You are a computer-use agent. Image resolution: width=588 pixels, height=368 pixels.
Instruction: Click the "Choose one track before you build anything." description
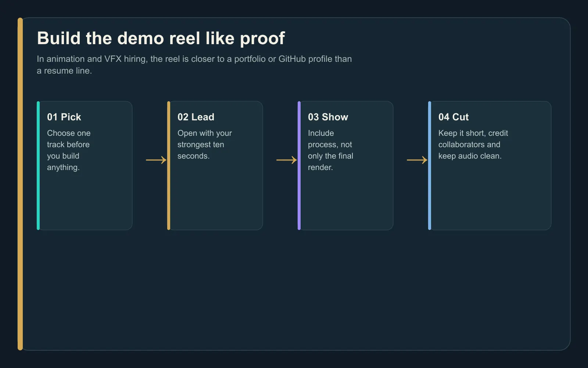[x=69, y=150]
